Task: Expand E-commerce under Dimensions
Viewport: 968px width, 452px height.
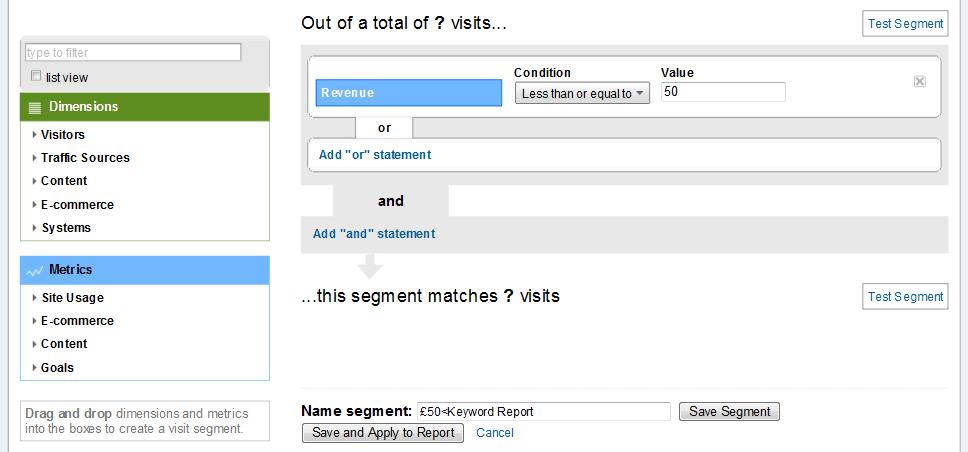Action: pyautogui.click(x=76, y=205)
